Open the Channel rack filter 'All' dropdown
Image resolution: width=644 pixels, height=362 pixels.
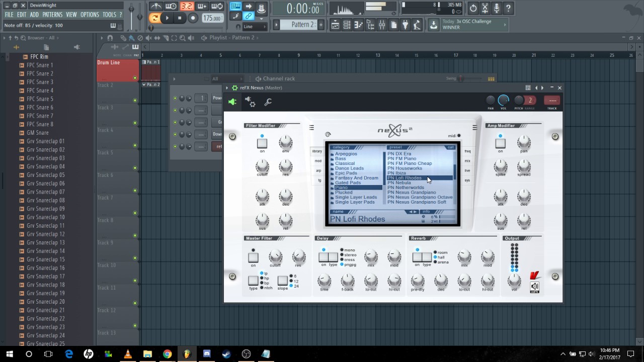tap(226, 79)
